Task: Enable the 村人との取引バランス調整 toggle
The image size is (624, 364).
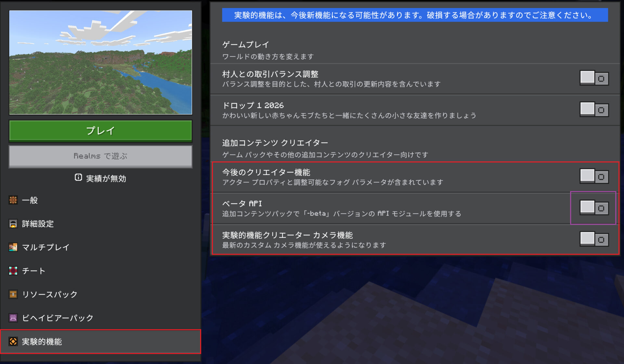Action: pos(594,78)
